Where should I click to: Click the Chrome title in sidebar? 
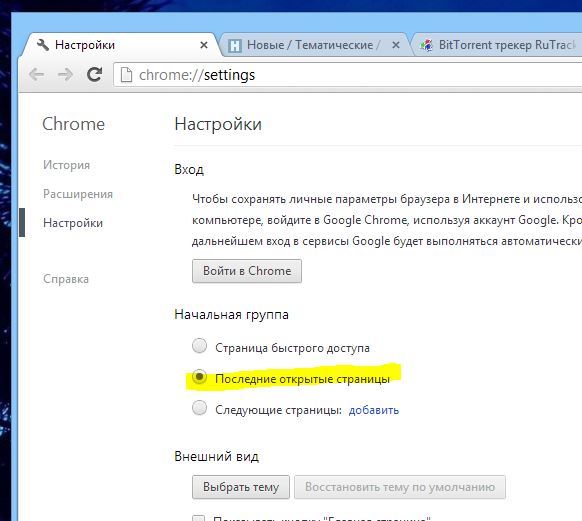(73, 124)
